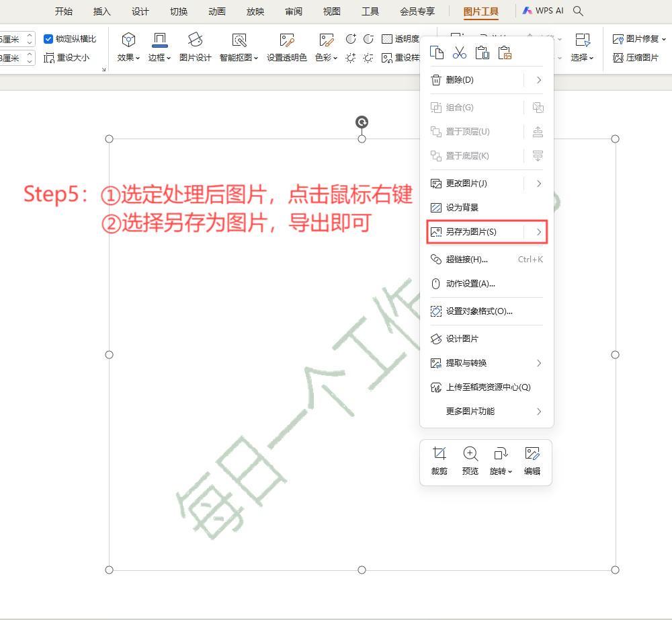This screenshot has height=620, width=672.
Task: Click 透明度 transparency button
Action: pos(401,39)
